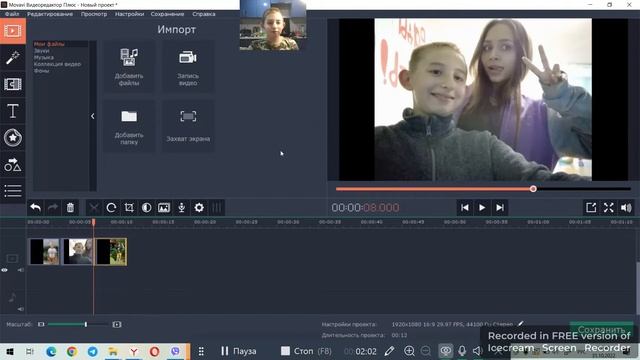Zoom out timeline with minus icon

pos(41,324)
